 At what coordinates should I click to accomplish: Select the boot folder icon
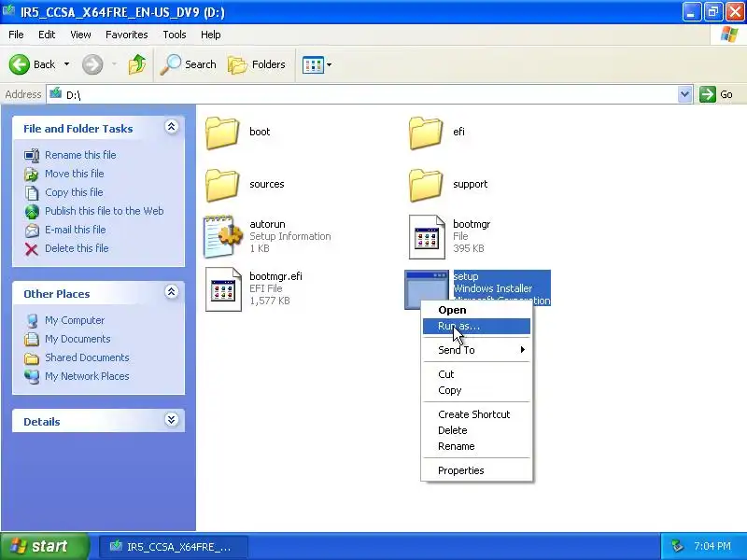pos(222,133)
